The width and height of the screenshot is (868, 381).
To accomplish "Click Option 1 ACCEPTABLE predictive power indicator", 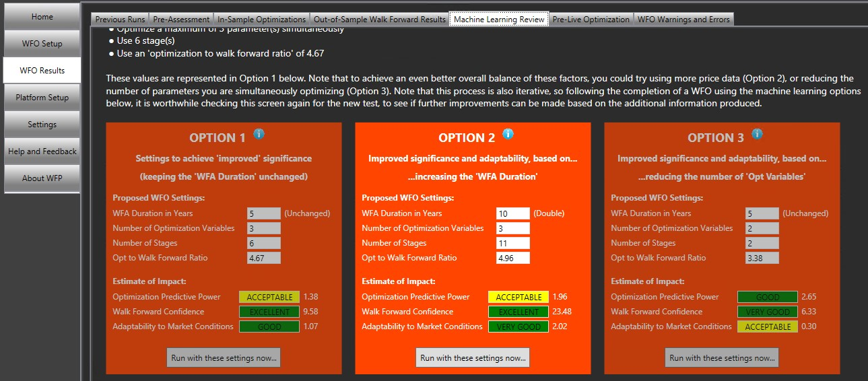I will pyautogui.click(x=269, y=297).
